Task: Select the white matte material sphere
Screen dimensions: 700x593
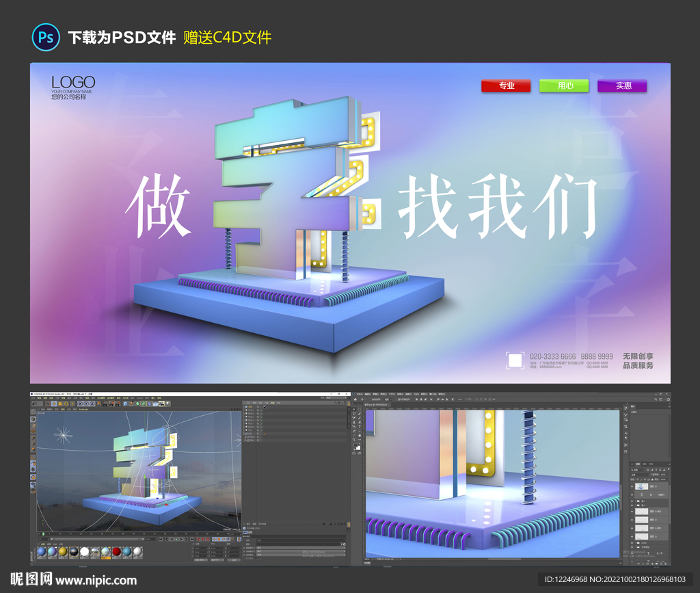Action: (x=137, y=551)
